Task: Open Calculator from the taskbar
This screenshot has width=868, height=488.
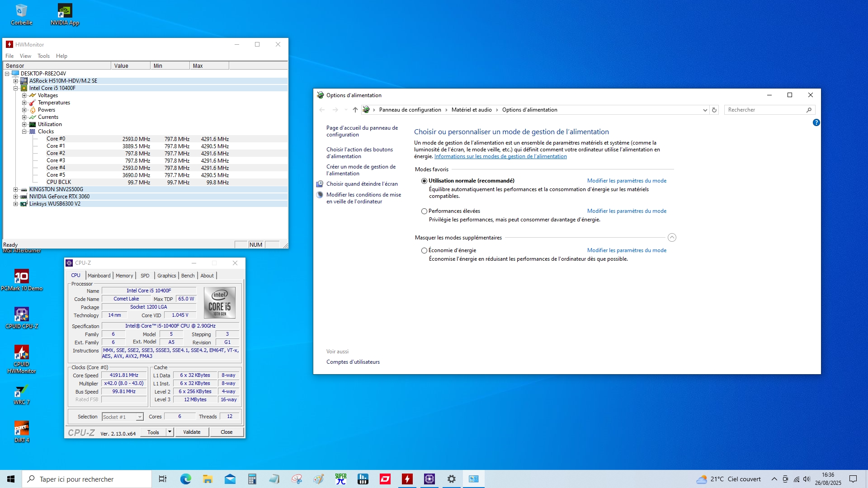Action: (x=252, y=479)
